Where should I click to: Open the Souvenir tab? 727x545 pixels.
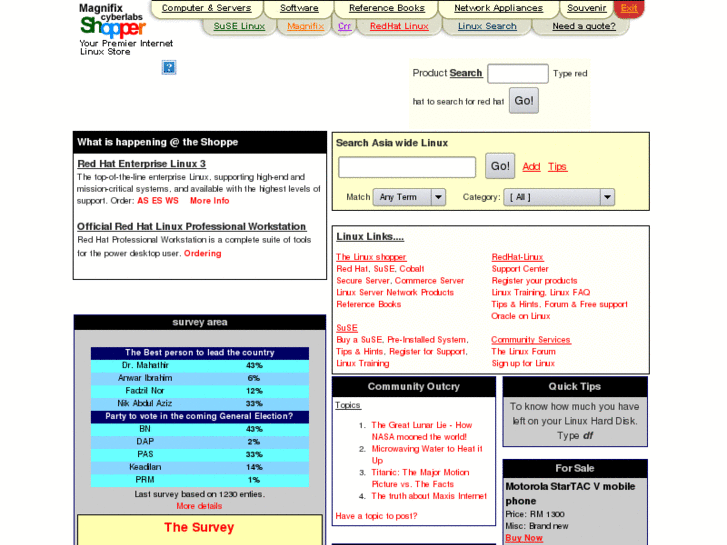coord(587,8)
